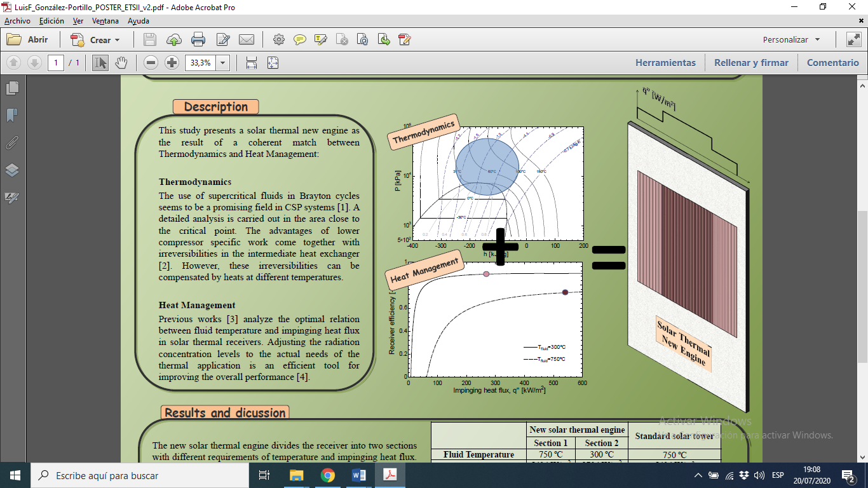Add a sticky note comment
The height and width of the screenshot is (488, 868).
click(x=300, y=39)
